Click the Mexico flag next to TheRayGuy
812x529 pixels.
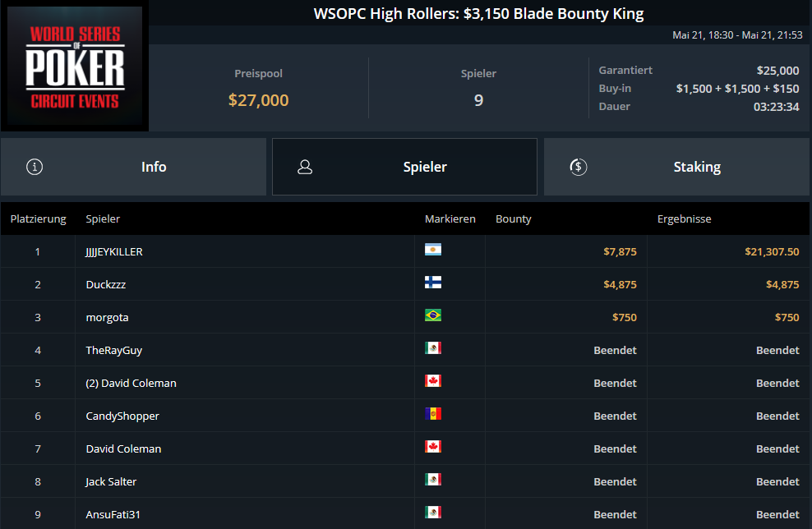[x=433, y=347]
